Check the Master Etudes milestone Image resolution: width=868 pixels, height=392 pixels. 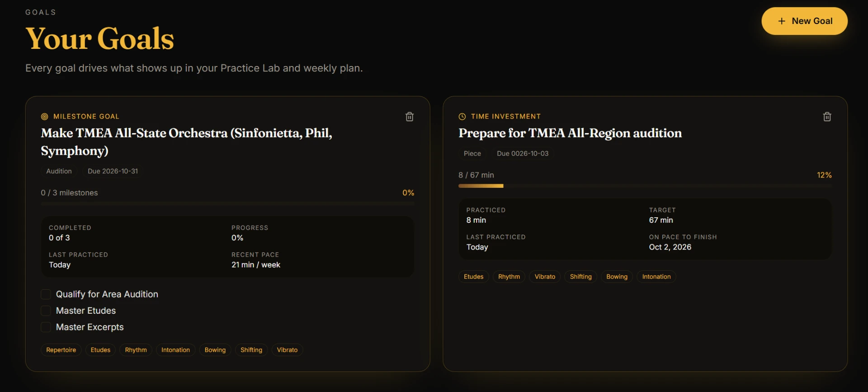pos(46,311)
